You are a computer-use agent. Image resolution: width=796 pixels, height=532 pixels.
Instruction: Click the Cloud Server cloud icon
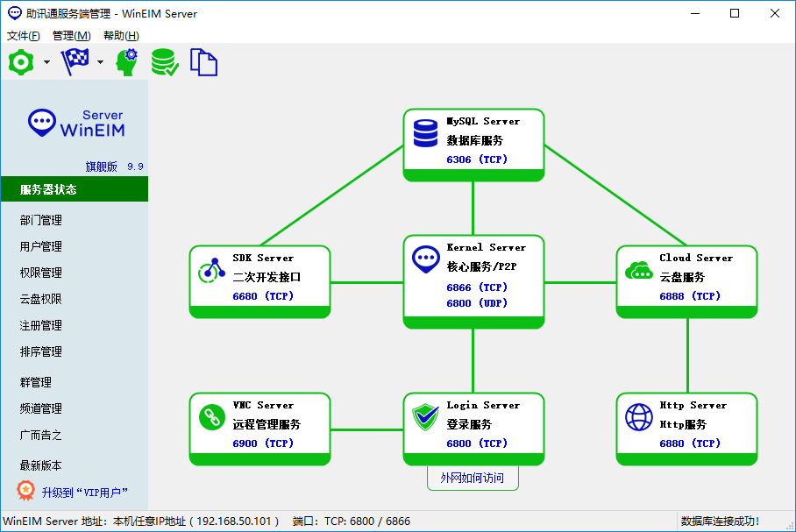[x=638, y=270]
